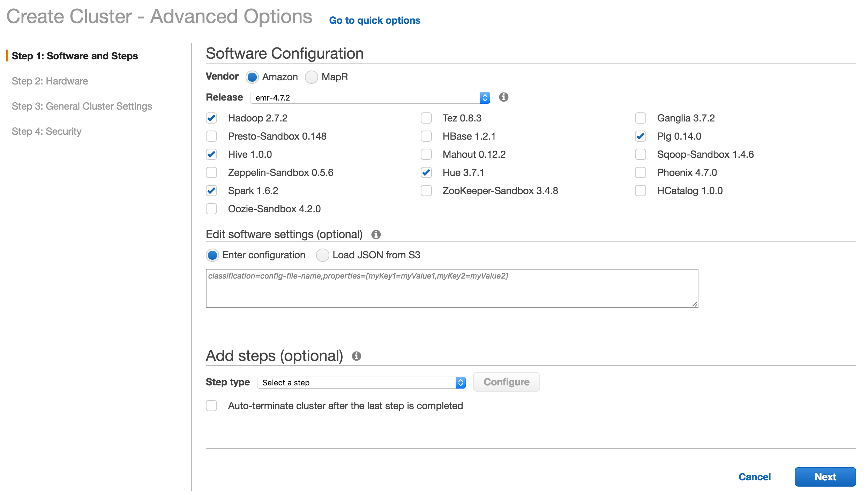Image resolution: width=868 pixels, height=495 pixels.
Task: Open the Step type dropdown
Action: [x=361, y=383]
